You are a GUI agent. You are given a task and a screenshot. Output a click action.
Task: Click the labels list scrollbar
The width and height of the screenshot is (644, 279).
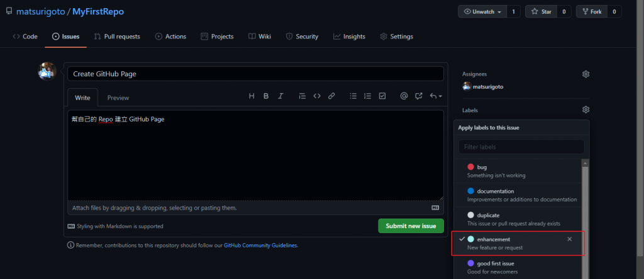pyautogui.click(x=586, y=219)
